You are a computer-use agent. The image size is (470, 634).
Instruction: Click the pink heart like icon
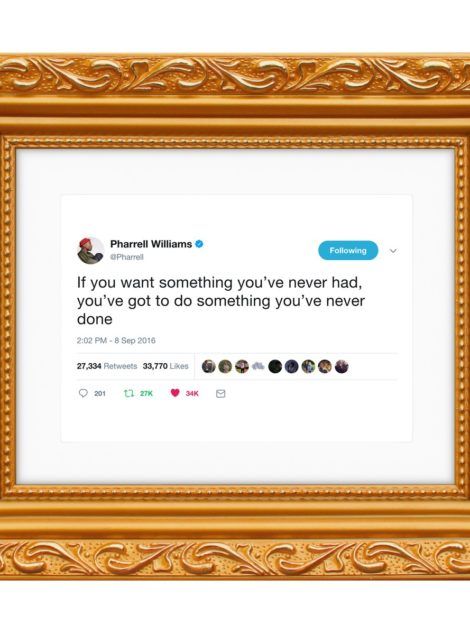click(175, 393)
